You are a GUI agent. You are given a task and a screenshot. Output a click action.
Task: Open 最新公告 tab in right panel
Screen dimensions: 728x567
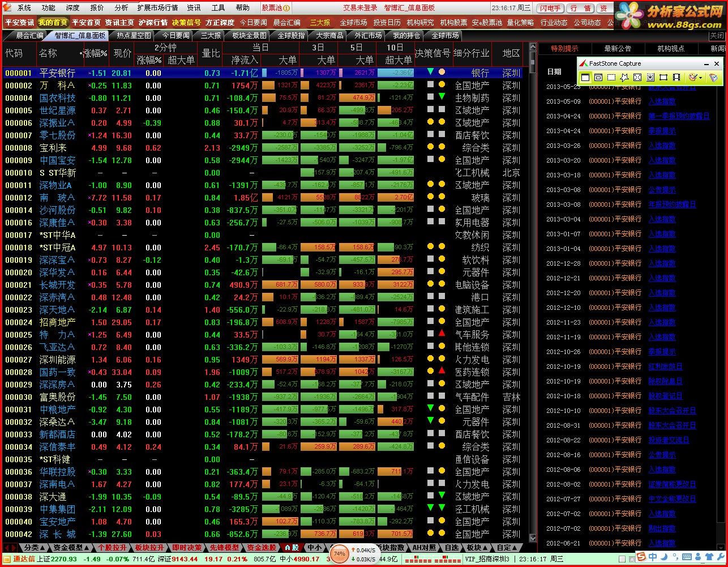click(618, 49)
